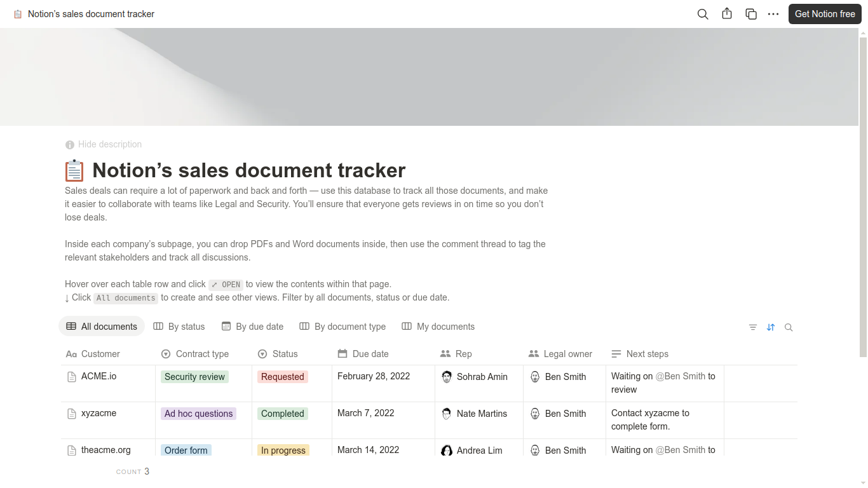Click Ben Smith's avatar in theacme.org row
Screen dimensions: 868x488
pyautogui.click(x=535, y=451)
